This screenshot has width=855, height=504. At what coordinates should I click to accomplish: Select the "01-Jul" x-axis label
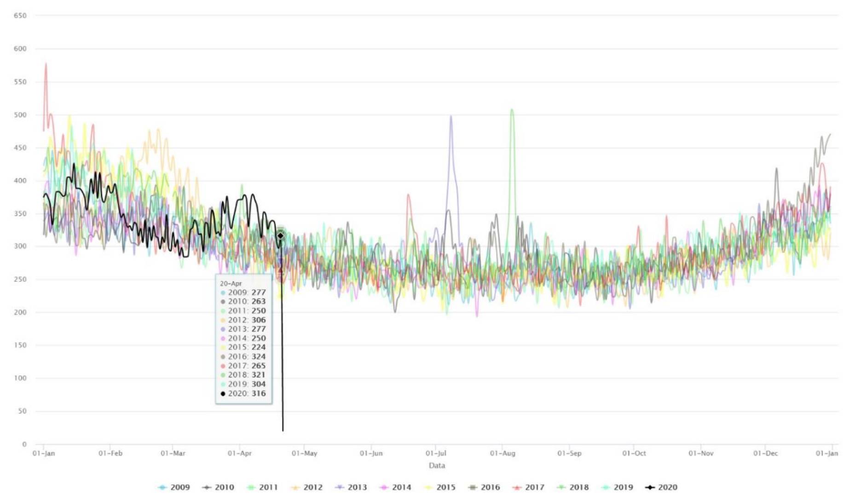pyautogui.click(x=436, y=453)
